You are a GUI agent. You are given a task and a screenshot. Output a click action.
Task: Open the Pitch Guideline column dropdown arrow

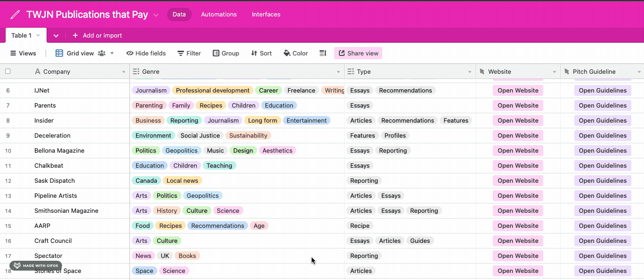click(639, 72)
